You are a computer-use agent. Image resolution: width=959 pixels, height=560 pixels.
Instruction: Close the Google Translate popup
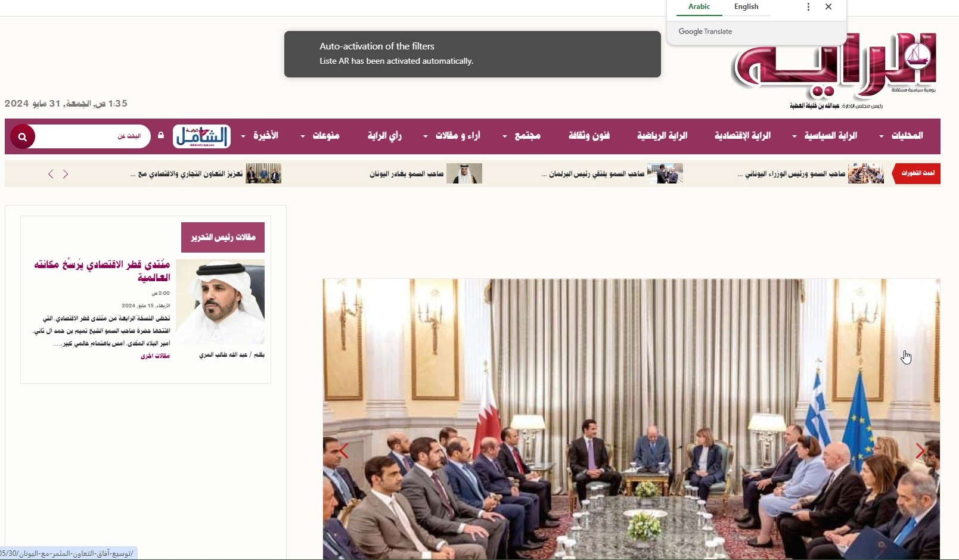(828, 7)
